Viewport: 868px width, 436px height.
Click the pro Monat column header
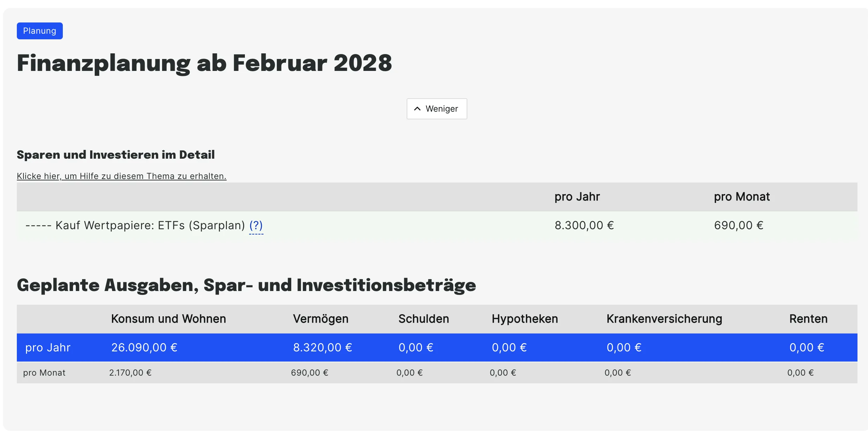pos(742,197)
